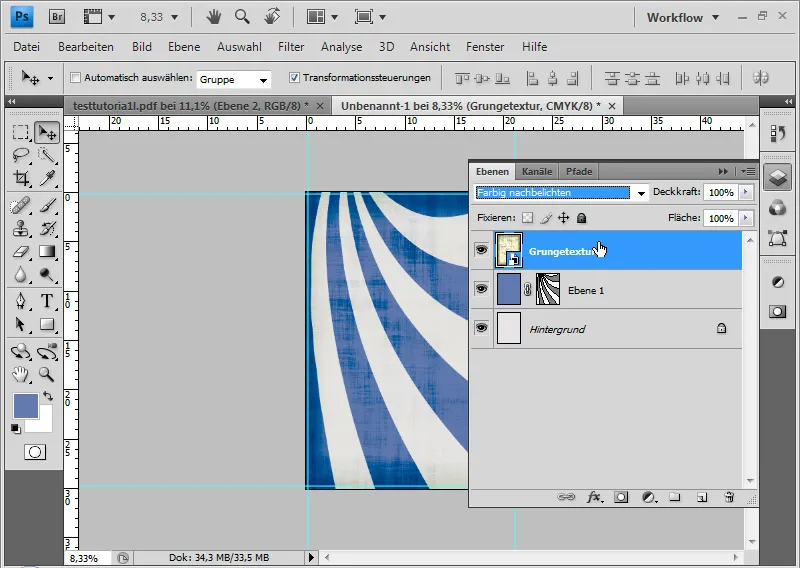This screenshot has width=800, height=568.
Task: Open the Bearbeiten menu
Action: (86, 47)
